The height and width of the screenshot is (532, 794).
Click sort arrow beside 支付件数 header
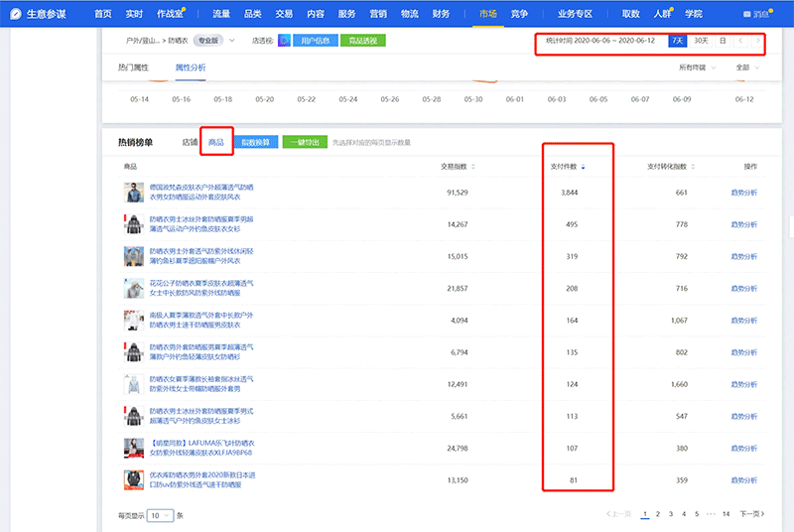click(x=584, y=167)
